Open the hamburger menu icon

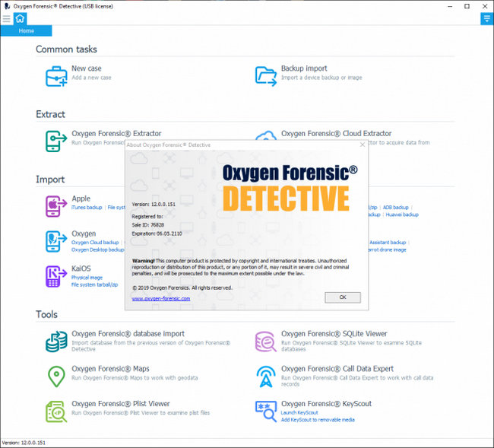click(x=6, y=19)
